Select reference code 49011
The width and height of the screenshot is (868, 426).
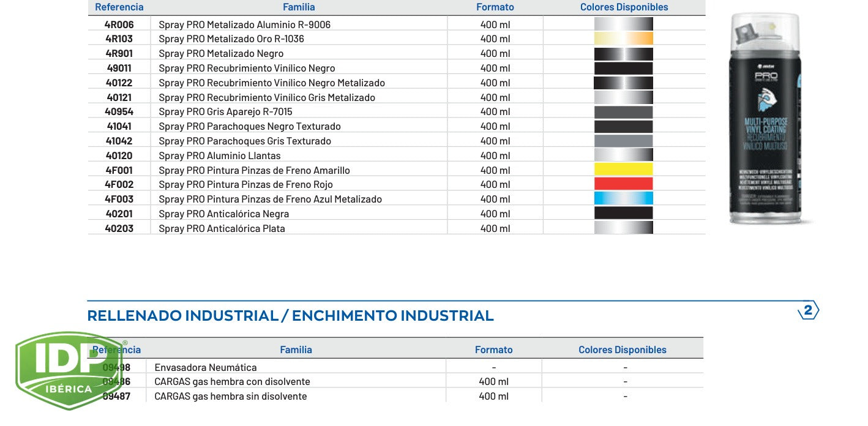(119, 68)
